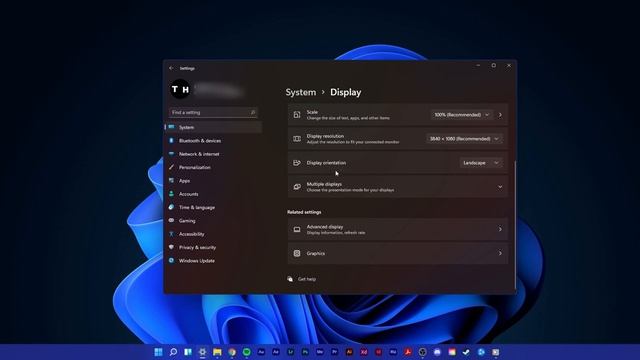Screen dimensions: 640x360
Task: Open the Display resolution dropdown
Action: point(464,139)
